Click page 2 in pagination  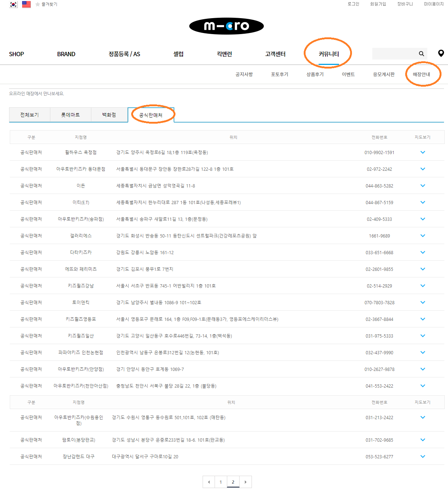tap(233, 482)
